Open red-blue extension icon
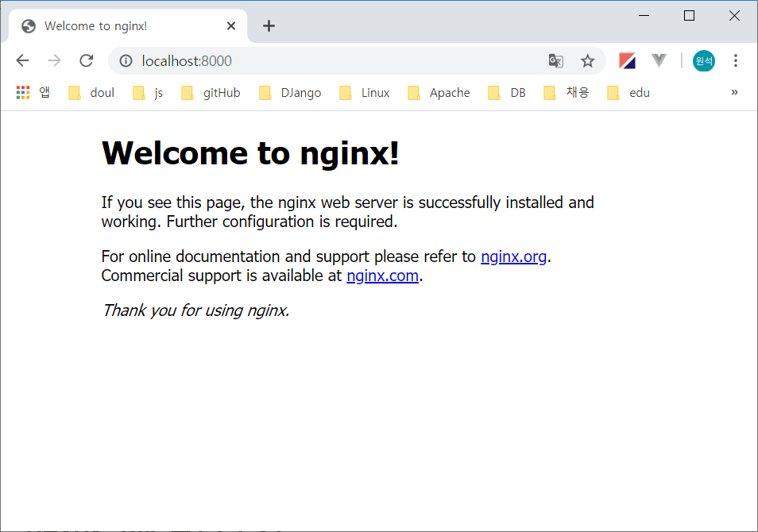 tap(627, 61)
